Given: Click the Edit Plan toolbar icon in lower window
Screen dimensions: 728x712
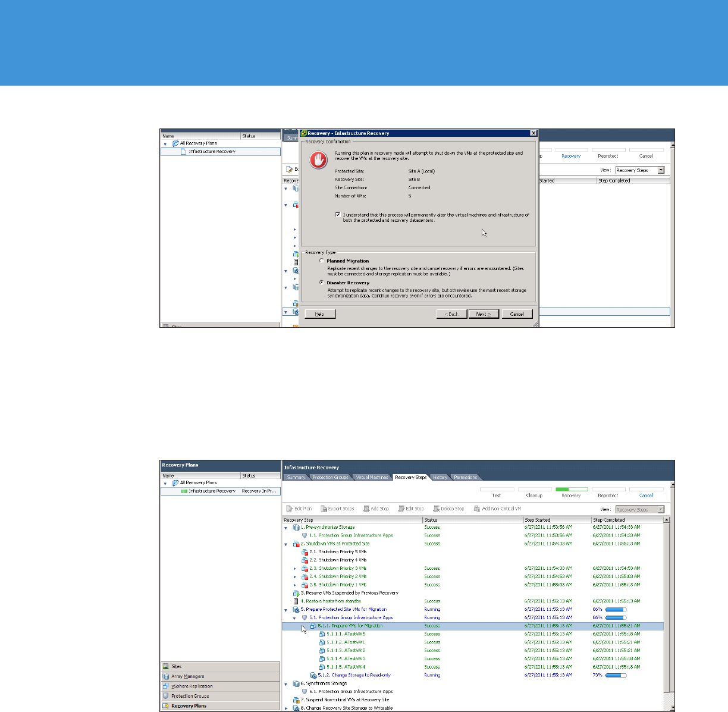Looking at the screenshot, I should (290, 509).
